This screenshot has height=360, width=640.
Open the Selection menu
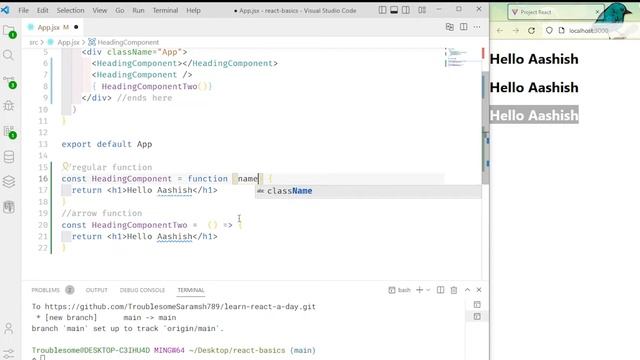tap(70, 10)
